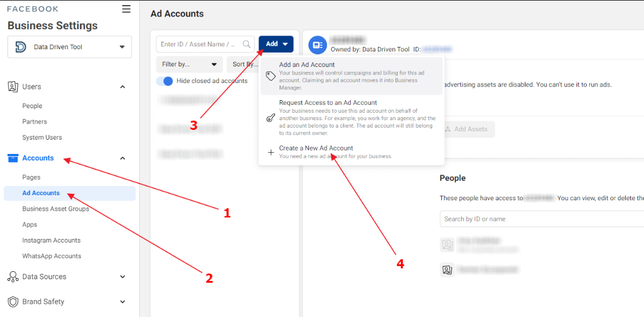Click the magnifier icon in asset search
Image resolution: width=644 pixels, height=317 pixels.
(247, 44)
